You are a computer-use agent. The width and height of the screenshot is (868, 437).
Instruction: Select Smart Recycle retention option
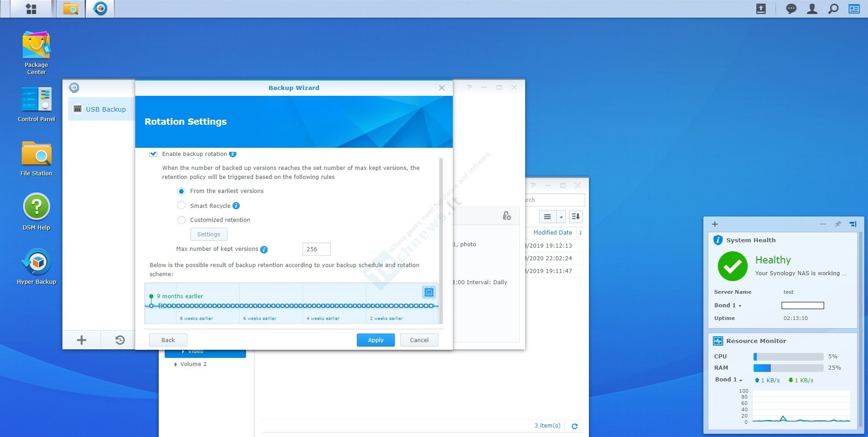point(181,205)
